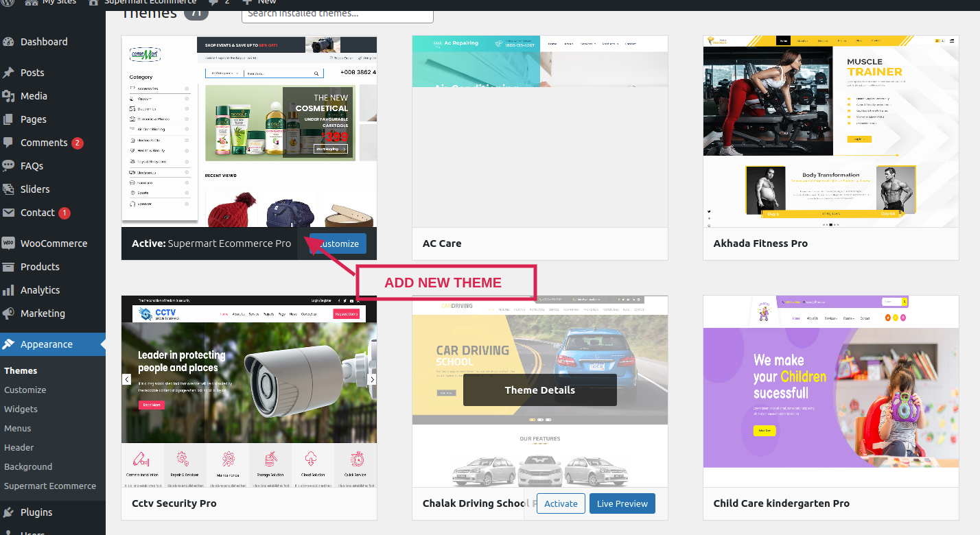Open the AC Care theme thumbnail
The image size is (980, 535).
pyautogui.click(x=540, y=132)
